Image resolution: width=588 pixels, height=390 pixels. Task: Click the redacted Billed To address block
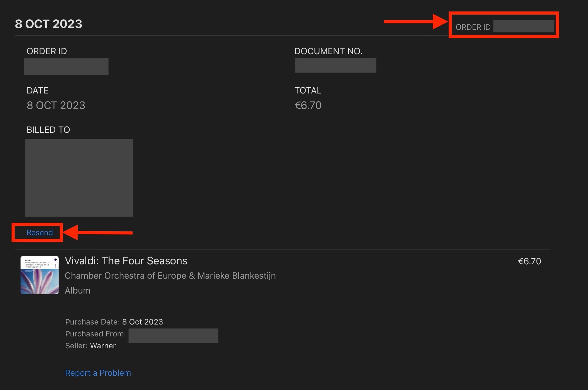(79, 178)
